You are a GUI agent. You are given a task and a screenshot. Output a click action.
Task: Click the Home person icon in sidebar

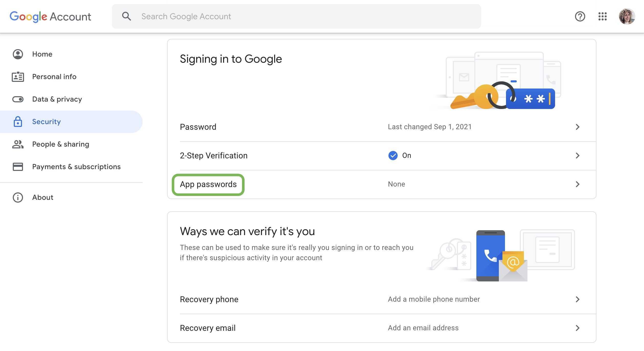tap(18, 54)
